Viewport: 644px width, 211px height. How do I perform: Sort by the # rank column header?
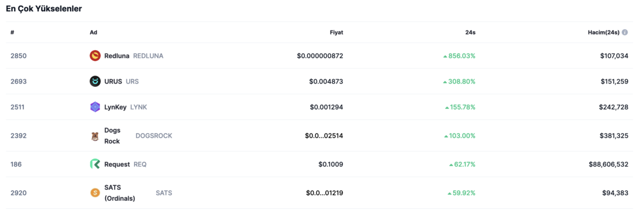[12, 32]
